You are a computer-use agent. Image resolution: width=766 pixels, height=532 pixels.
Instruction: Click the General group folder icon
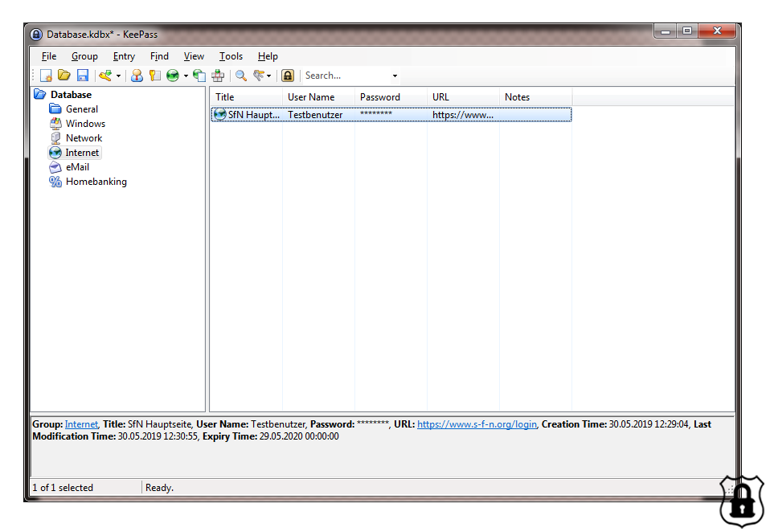click(55, 109)
